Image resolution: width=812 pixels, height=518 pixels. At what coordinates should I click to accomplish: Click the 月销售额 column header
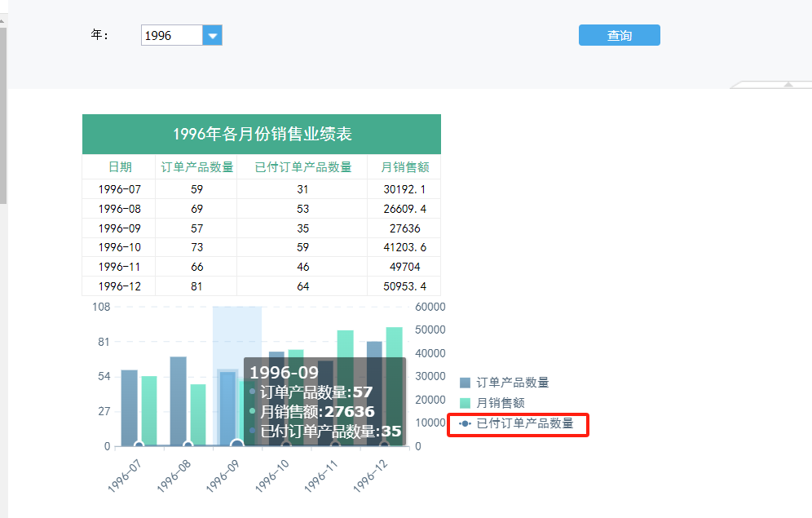(405, 166)
